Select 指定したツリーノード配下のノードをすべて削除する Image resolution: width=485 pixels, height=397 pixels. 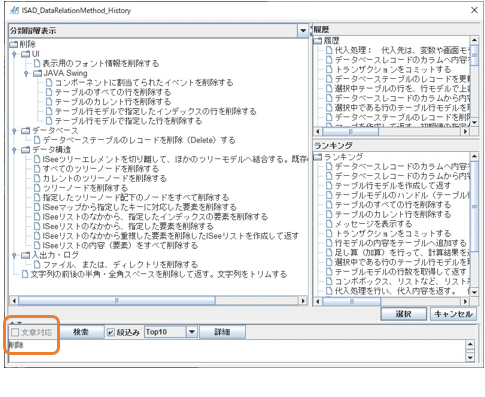[136, 198]
